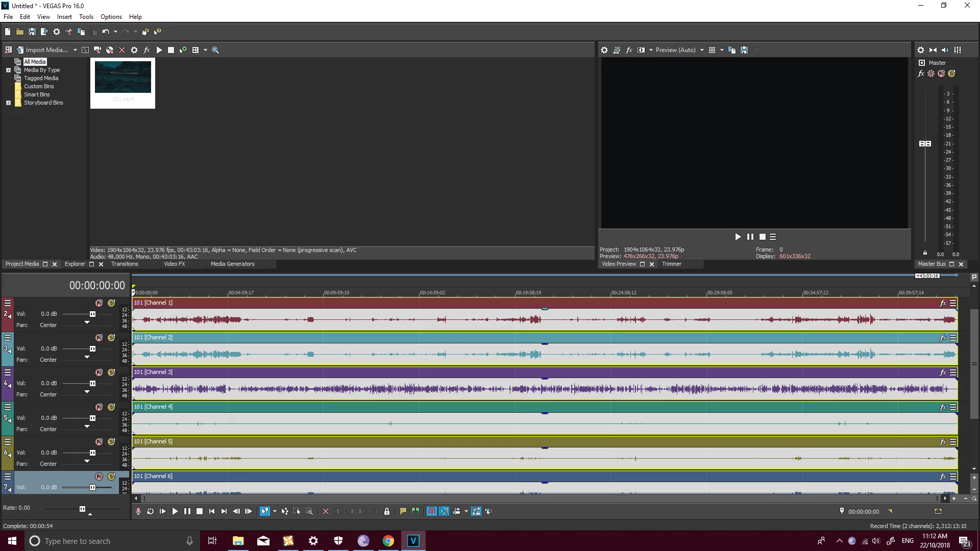The height and width of the screenshot is (551, 980).
Task: Switch to the Media Generators tab
Action: (232, 264)
